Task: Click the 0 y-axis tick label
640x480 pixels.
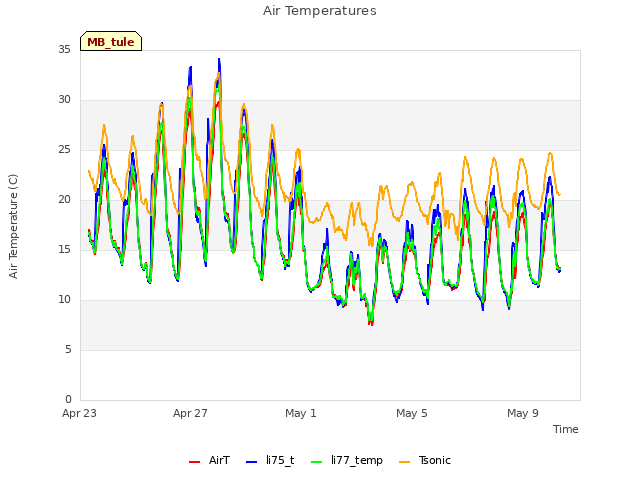Action: 68,399
